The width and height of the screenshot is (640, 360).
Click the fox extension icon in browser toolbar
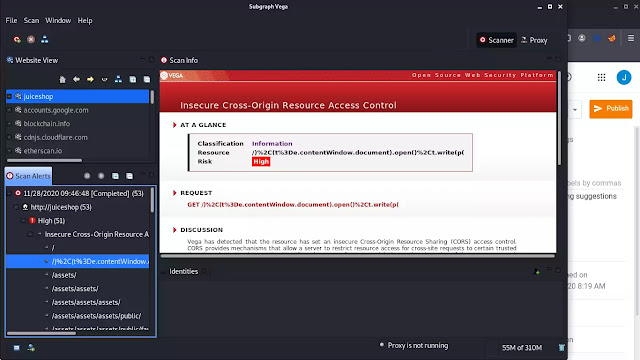pyautogui.click(x=611, y=38)
